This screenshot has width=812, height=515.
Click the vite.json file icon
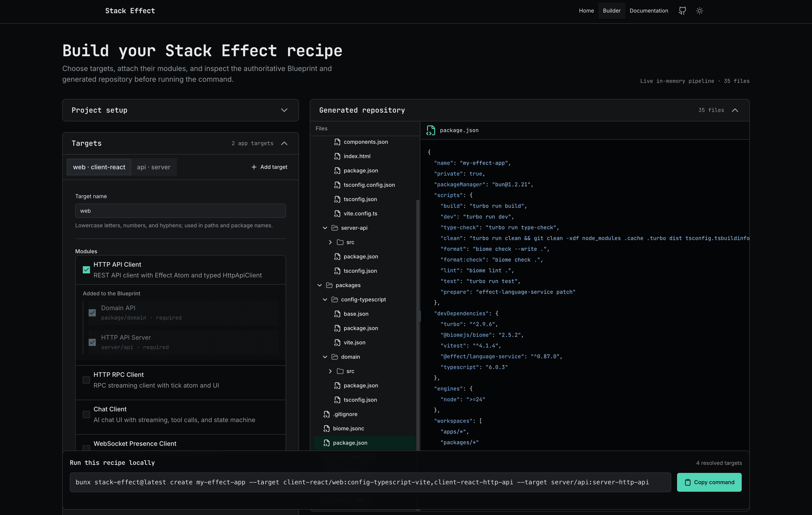coord(337,343)
